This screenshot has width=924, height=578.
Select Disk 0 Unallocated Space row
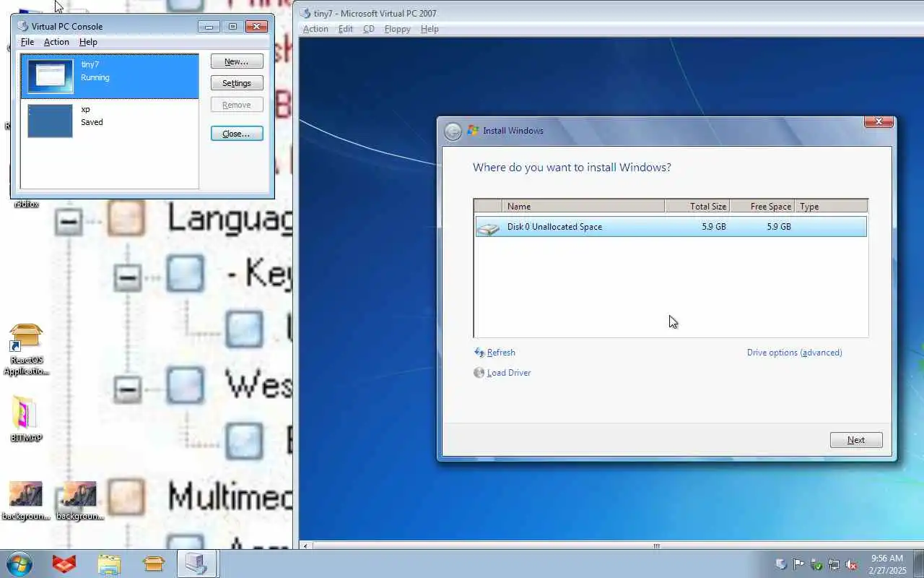[671, 227]
